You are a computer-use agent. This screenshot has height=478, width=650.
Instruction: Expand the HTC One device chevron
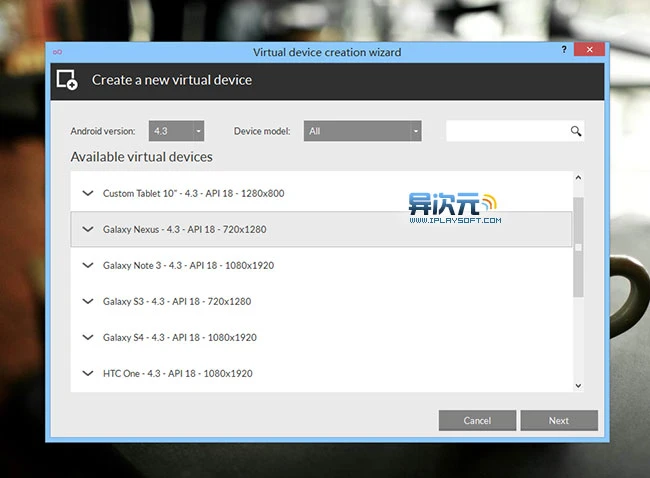pos(88,373)
